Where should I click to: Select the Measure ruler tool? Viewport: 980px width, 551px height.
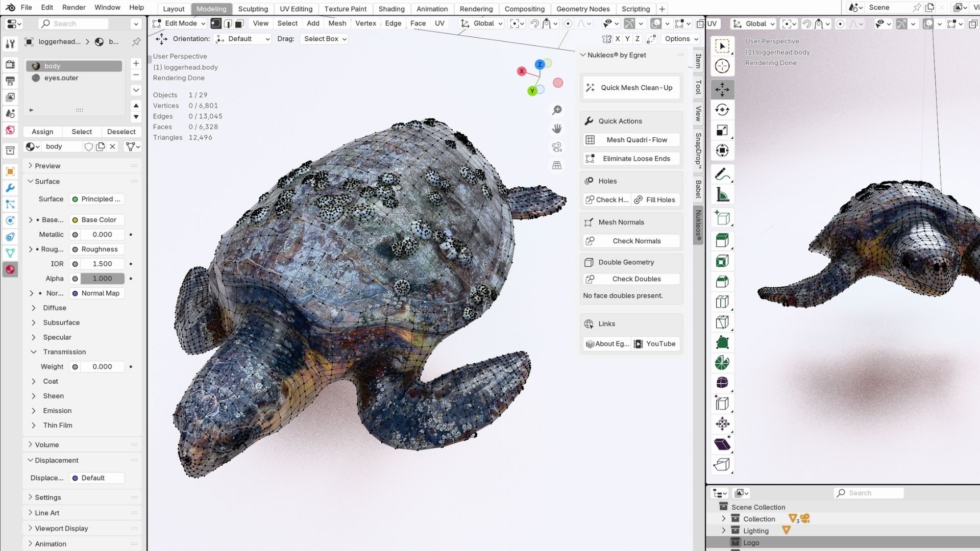722,195
